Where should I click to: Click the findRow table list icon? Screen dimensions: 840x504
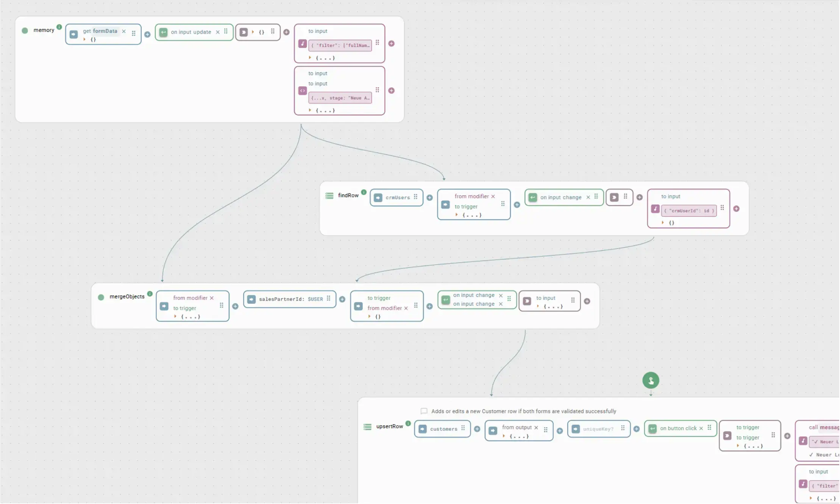329,196
